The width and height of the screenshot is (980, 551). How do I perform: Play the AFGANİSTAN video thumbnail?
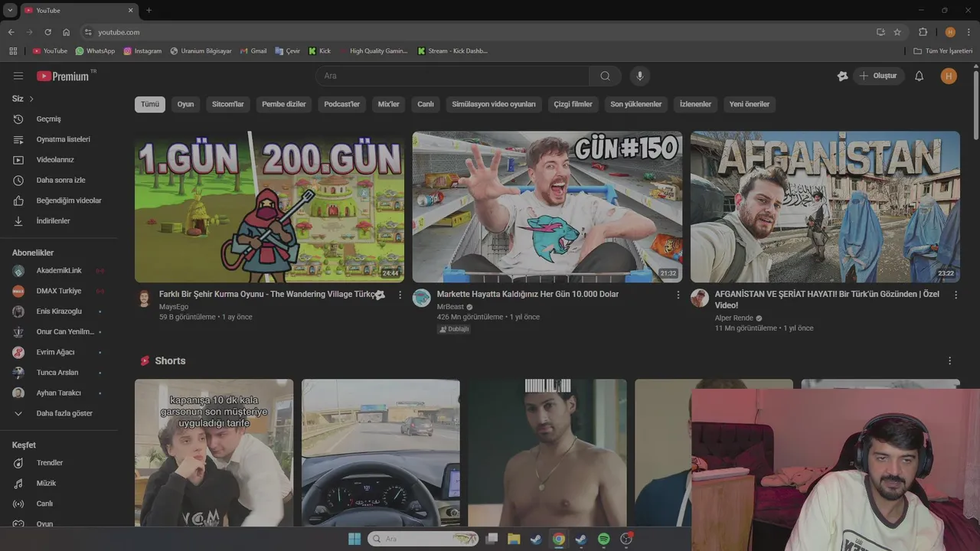(825, 207)
